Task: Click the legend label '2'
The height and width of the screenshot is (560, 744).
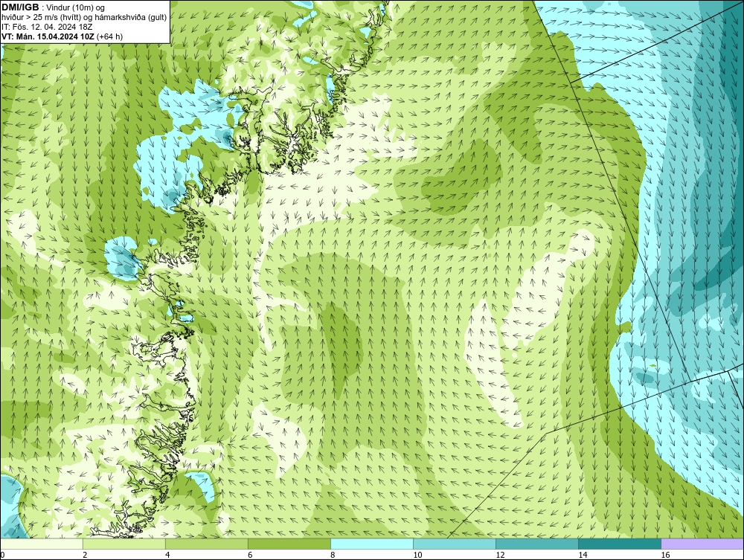Action: (85, 555)
